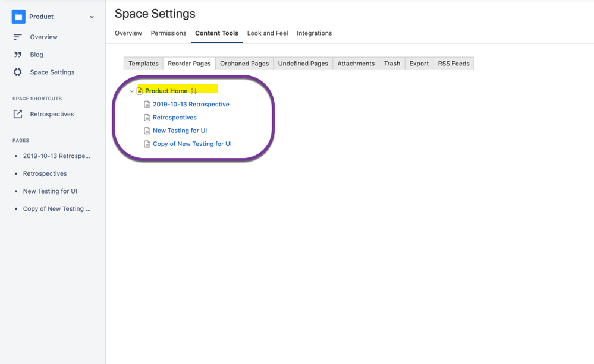Select Retrospectives in the page tree
This screenshot has width=594, height=364.
click(175, 118)
